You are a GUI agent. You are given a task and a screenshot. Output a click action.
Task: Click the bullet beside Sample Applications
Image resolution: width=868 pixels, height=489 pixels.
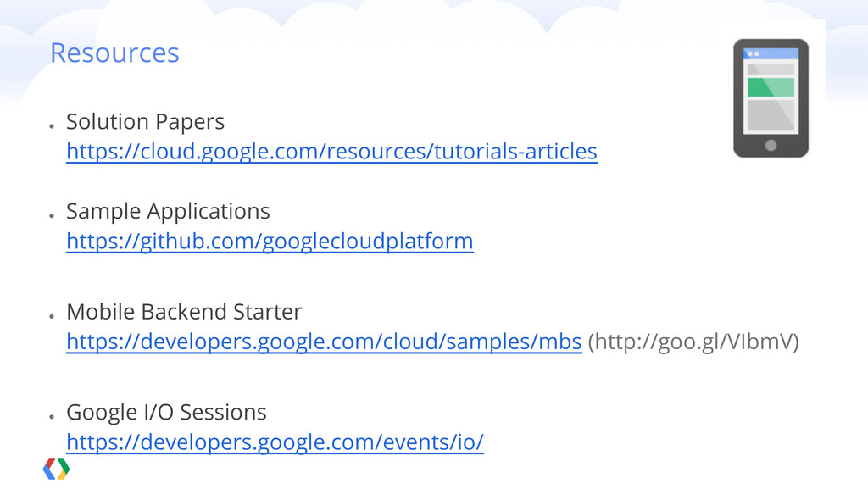point(52,216)
